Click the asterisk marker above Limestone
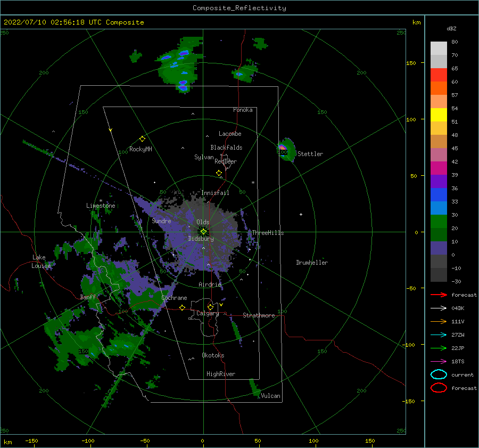This screenshot has height=448, width=479. [x=101, y=201]
